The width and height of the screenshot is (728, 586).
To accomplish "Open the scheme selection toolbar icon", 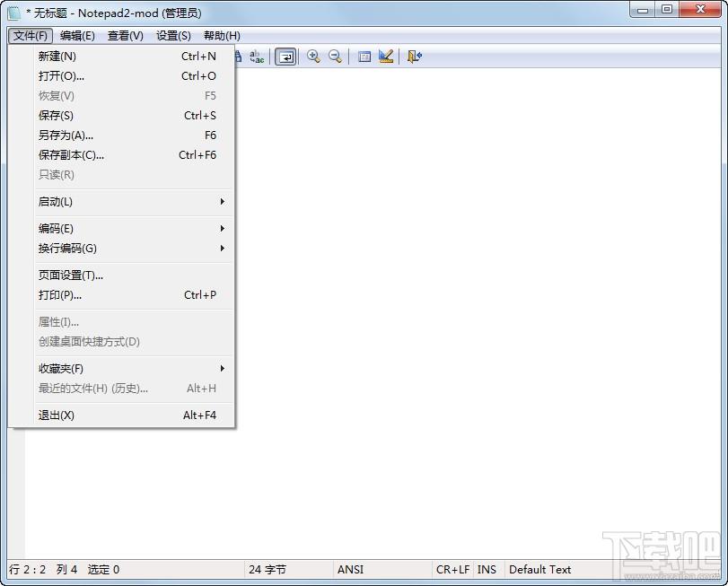I will coord(364,57).
